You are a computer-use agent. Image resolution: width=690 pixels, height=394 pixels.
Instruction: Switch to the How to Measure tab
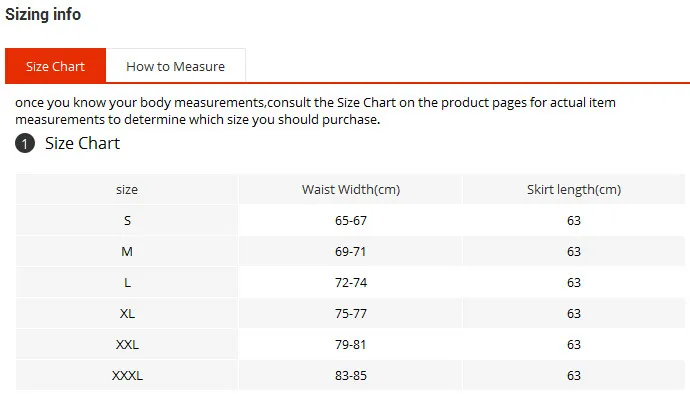176,66
